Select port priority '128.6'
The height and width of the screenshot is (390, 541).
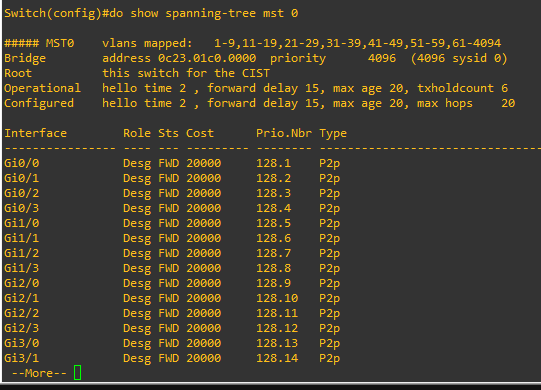(274, 238)
